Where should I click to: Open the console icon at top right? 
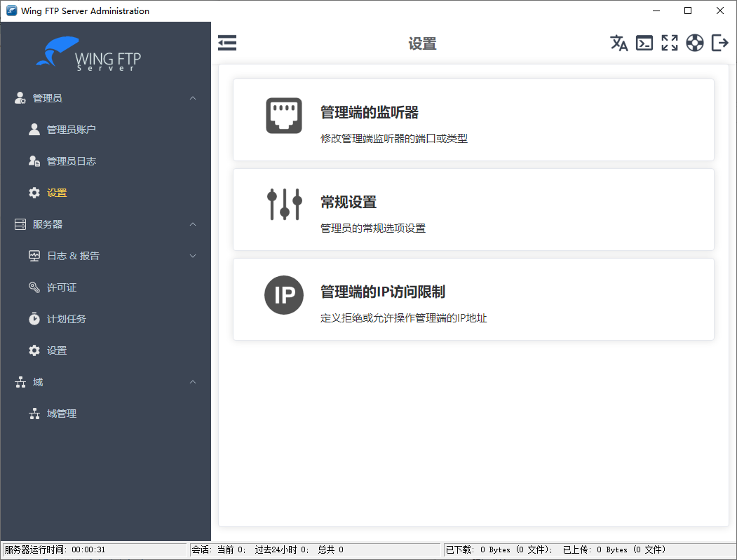pos(644,43)
